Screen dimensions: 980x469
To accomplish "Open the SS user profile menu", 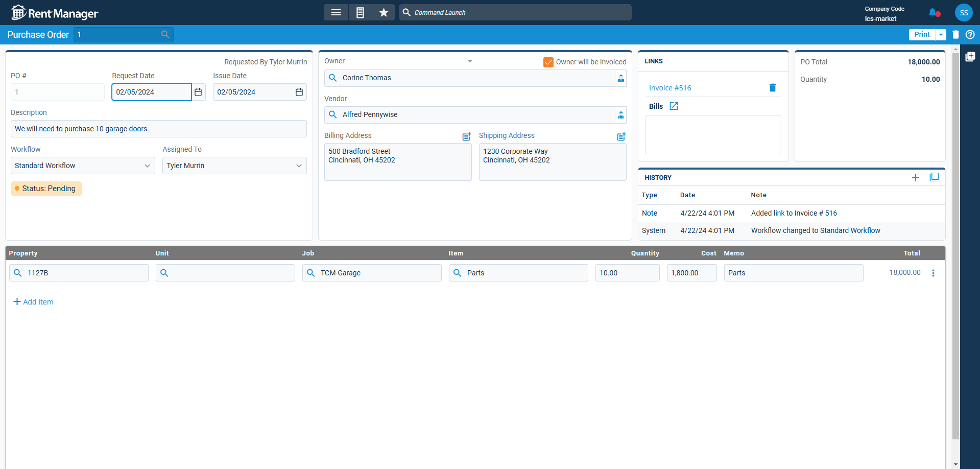I will point(963,13).
